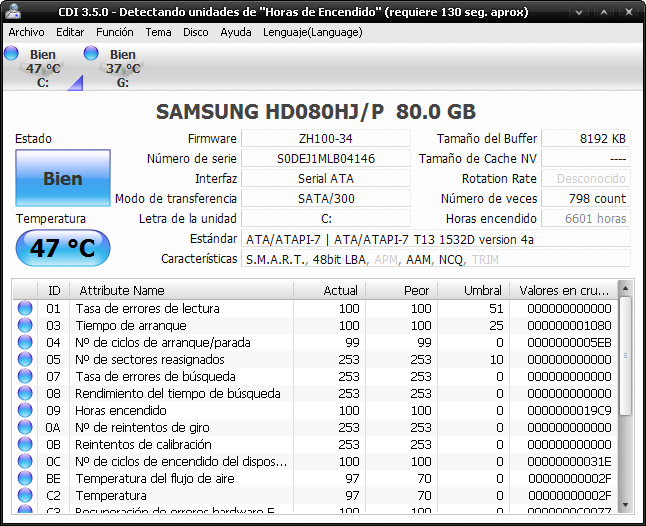Click status icon for Temperatura del flujo de aire

(25, 478)
